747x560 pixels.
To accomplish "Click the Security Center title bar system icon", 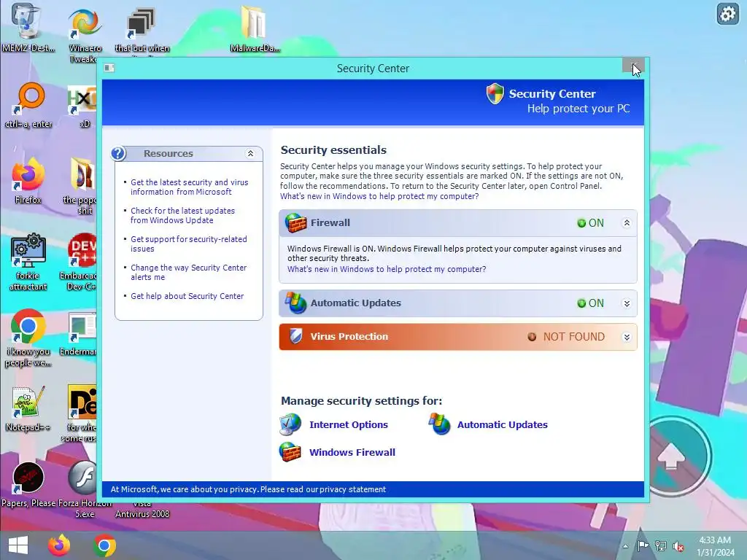I will pyautogui.click(x=109, y=68).
